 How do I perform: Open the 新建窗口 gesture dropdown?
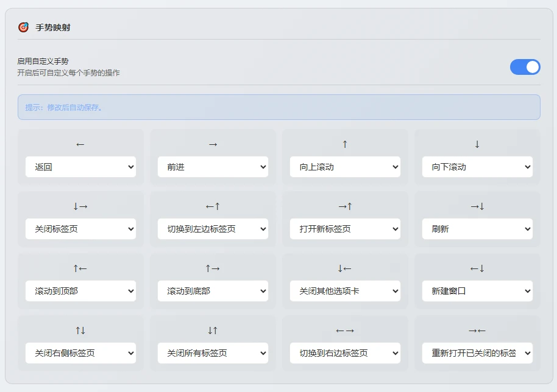point(477,291)
